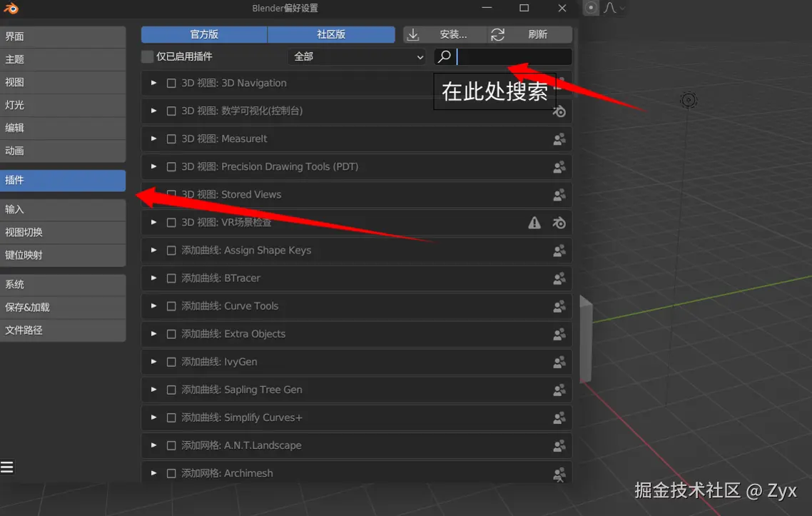Select the 灯光 section
Image resolution: width=812 pixels, height=516 pixels.
[63, 105]
